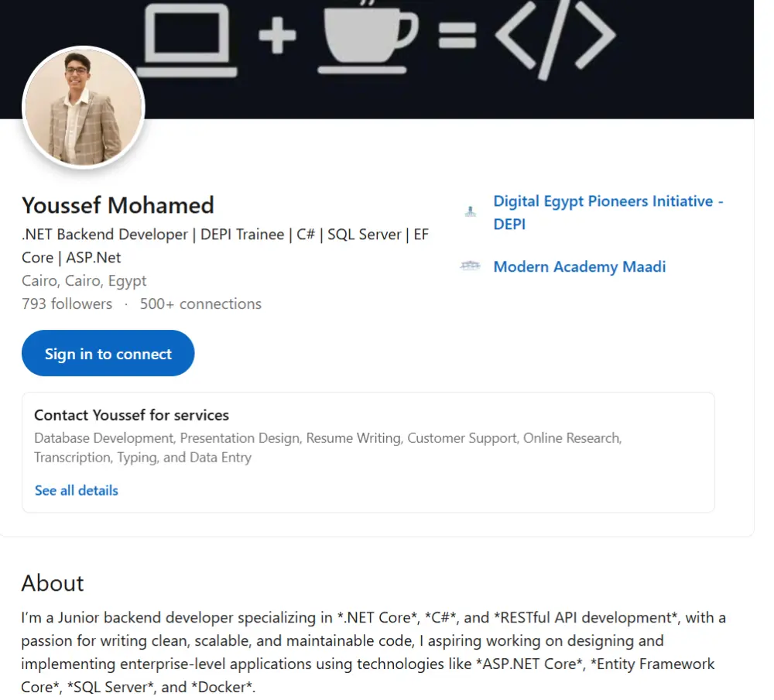774x700 pixels.
Task: Click the laptop, coffee and code banner image
Action: tap(377, 60)
